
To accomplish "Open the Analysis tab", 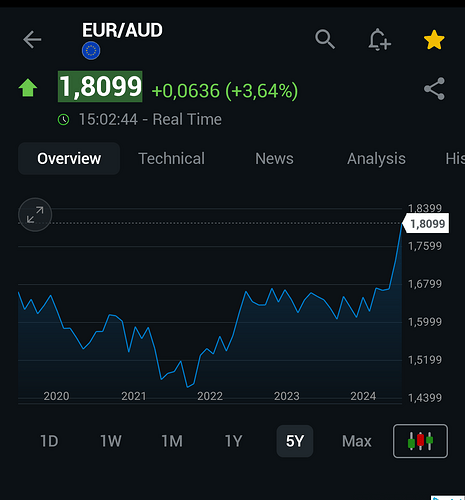I will coord(376,159).
